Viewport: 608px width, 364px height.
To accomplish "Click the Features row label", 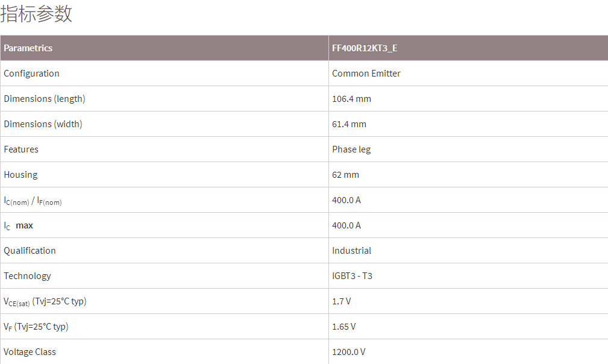I will 21,149.
